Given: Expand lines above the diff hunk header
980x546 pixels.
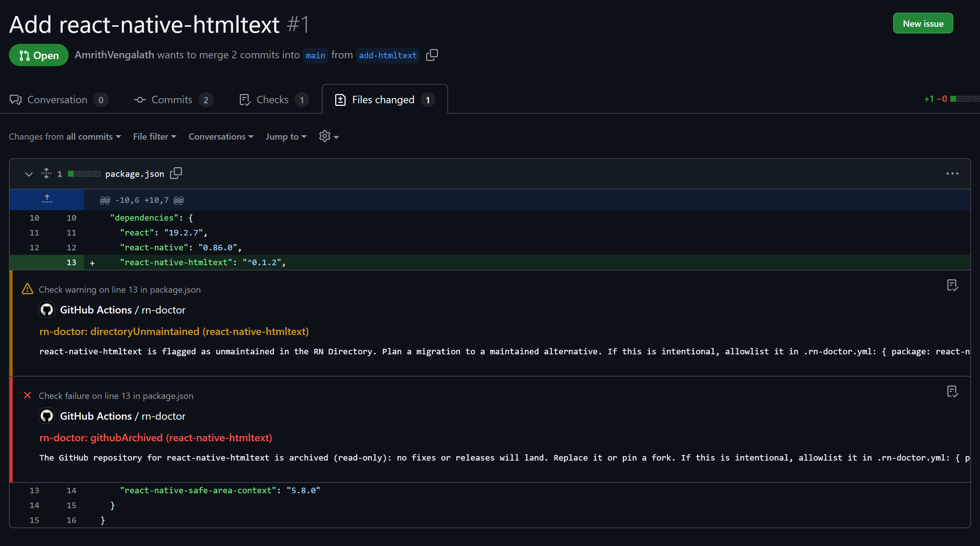Looking at the screenshot, I should click(x=47, y=199).
